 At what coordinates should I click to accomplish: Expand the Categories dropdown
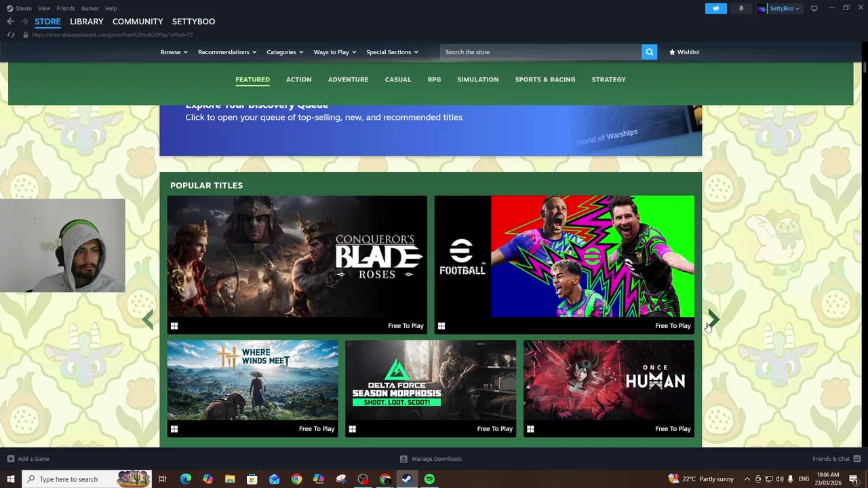285,52
